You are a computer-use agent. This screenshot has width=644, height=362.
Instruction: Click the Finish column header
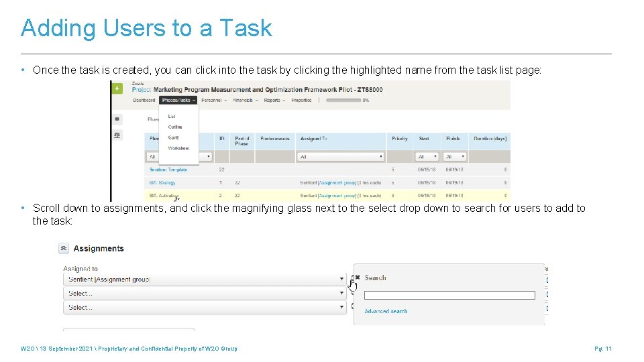click(453, 139)
